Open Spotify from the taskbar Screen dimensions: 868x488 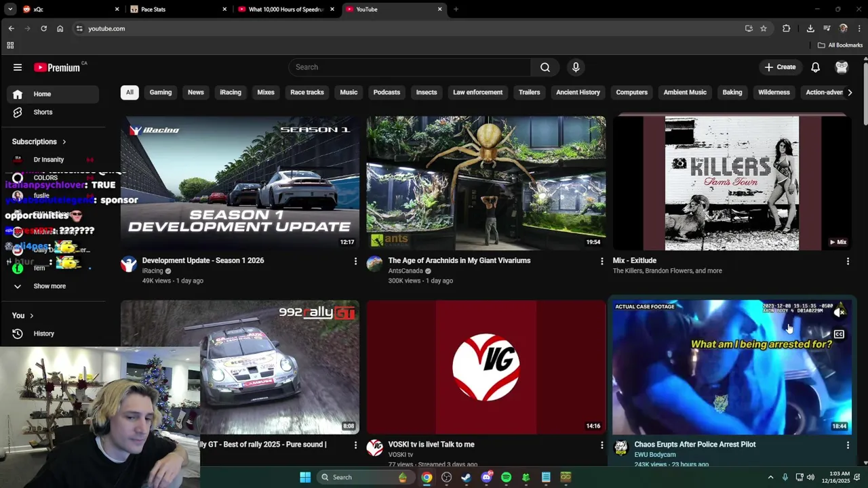pos(506,477)
